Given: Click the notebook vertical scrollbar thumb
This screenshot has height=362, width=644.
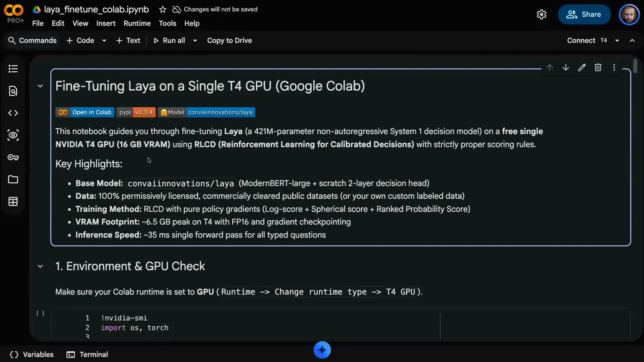Looking at the screenshot, I should pyautogui.click(x=635, y=66).
